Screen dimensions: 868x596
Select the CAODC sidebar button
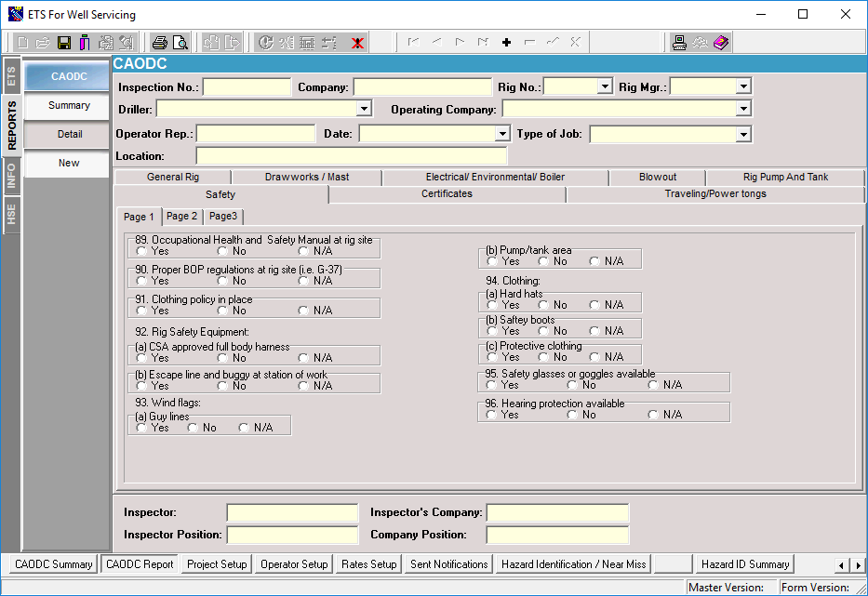tap(69, 76)
